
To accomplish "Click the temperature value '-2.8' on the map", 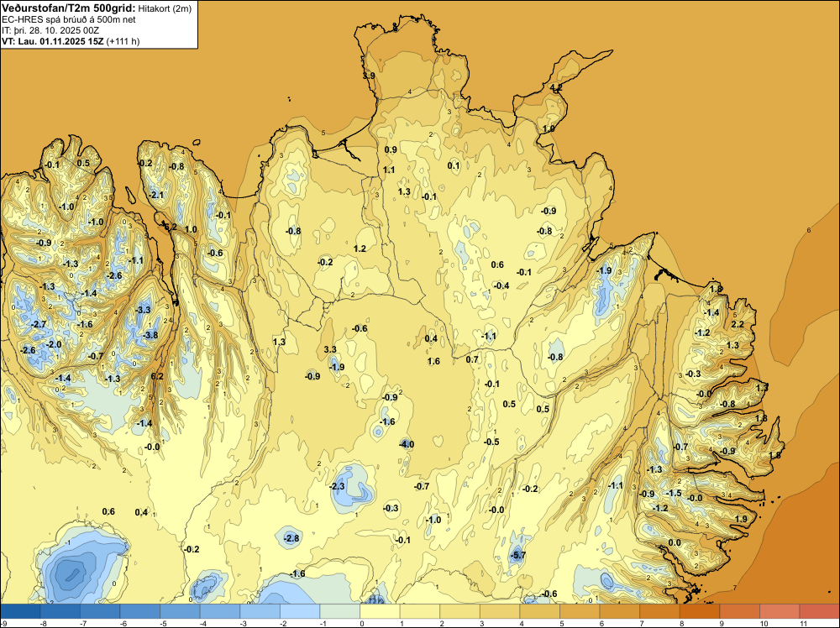I will click(x=291, y=538).
